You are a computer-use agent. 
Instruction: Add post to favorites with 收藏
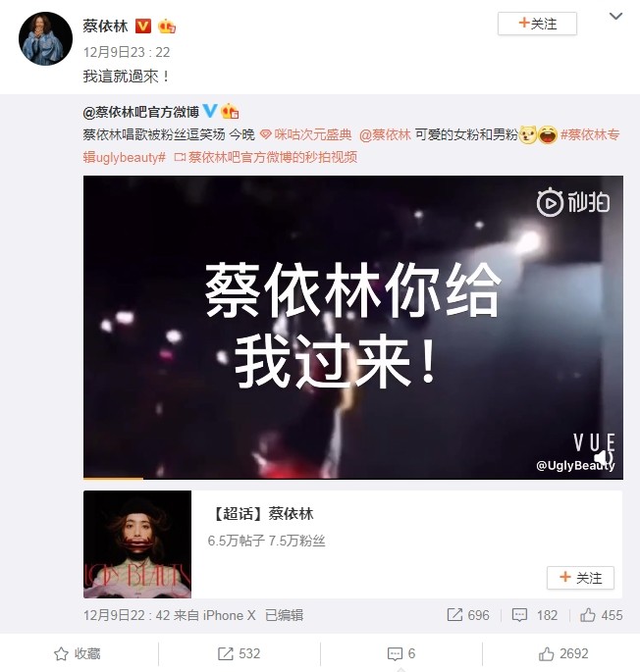[78, 653]
